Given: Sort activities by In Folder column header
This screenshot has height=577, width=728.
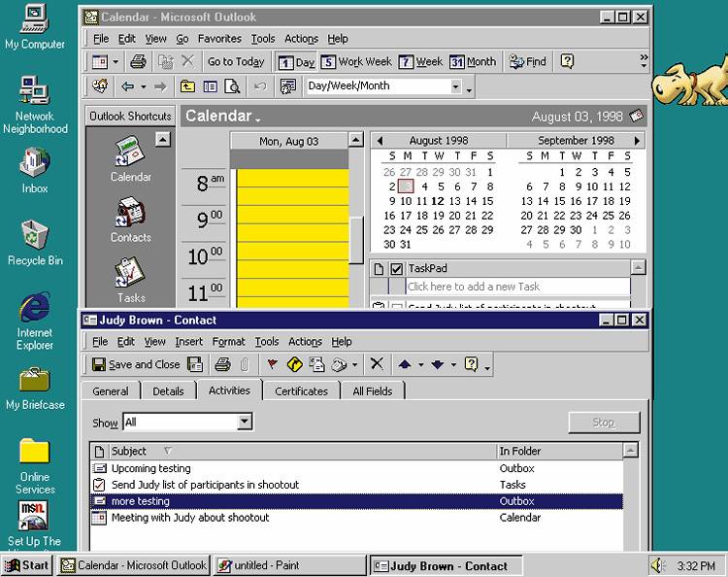Looking at the screenshot, I should click(560, 451).
